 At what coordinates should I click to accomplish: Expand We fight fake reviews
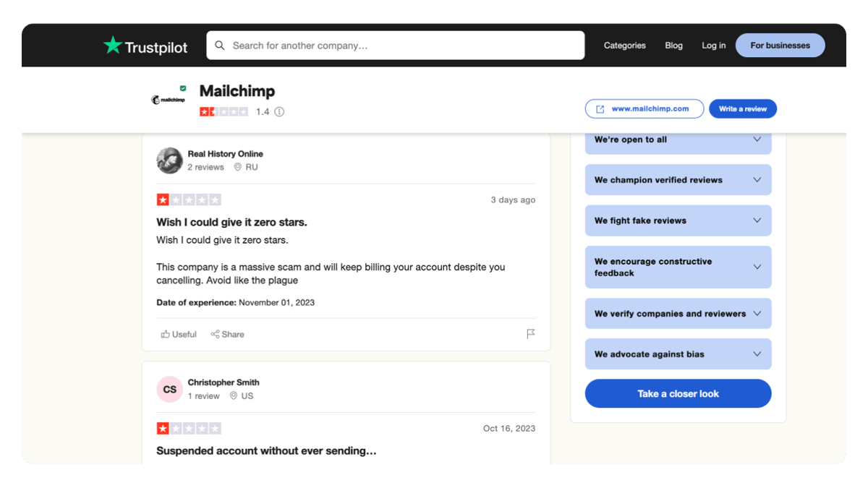coord(678,221)
